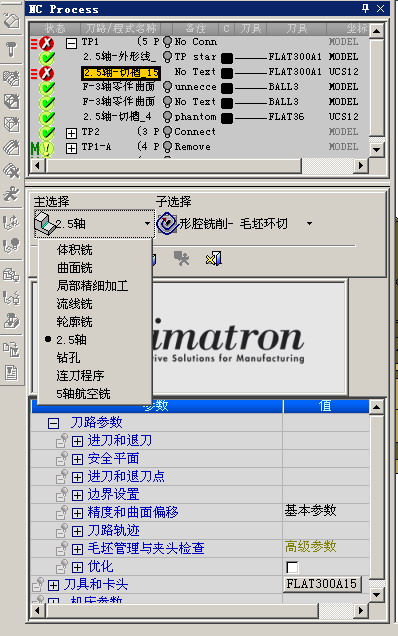The image size is (398, 636).
Task: Click the black color square on 2.5轴-外形线 row
Action: click(227, 58)
